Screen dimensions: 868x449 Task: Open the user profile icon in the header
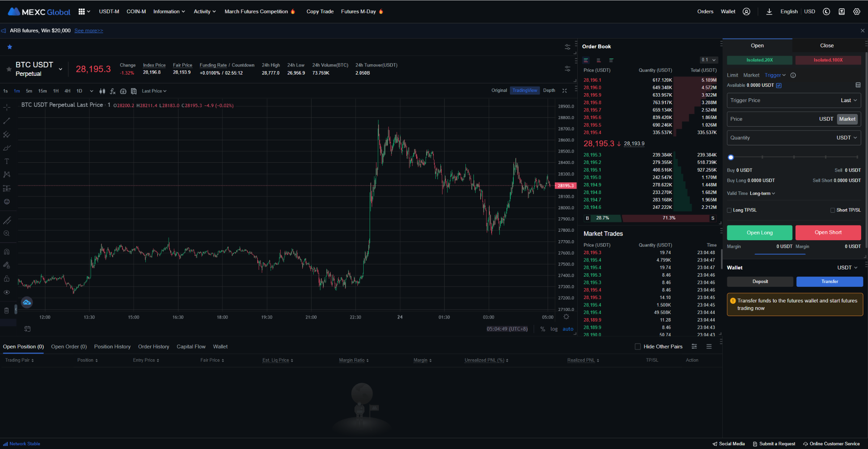pyautogui.click(x=746, y=11)
